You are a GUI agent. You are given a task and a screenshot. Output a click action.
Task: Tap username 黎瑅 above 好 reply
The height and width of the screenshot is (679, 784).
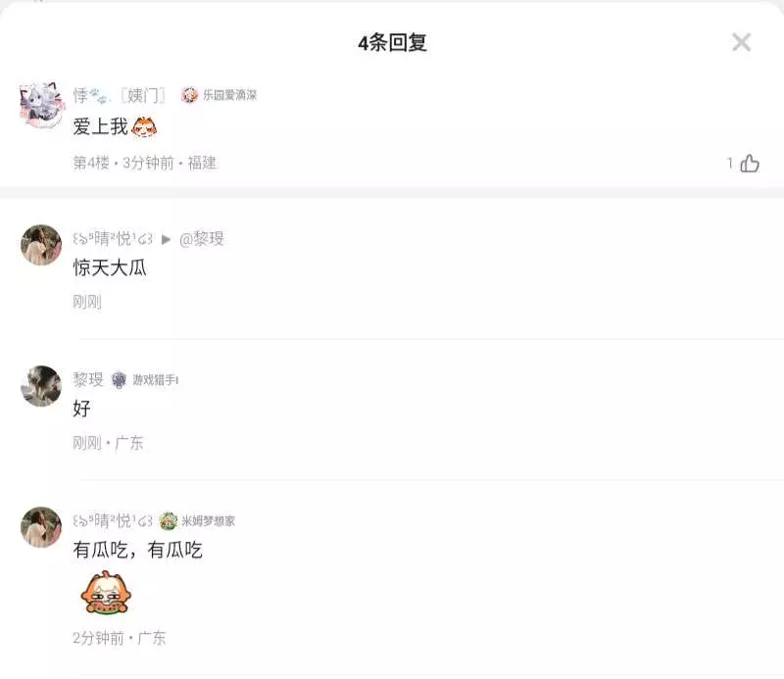(x=88, y=379)
